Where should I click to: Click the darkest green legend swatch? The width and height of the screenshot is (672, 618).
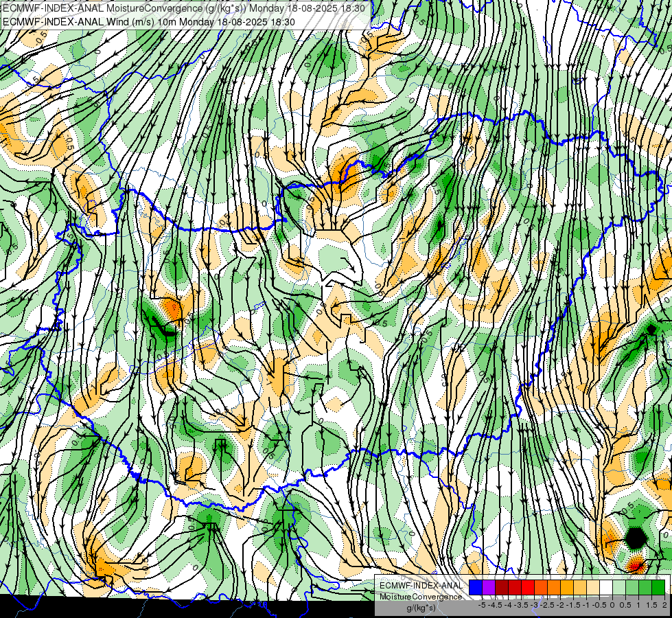point(658,587)
